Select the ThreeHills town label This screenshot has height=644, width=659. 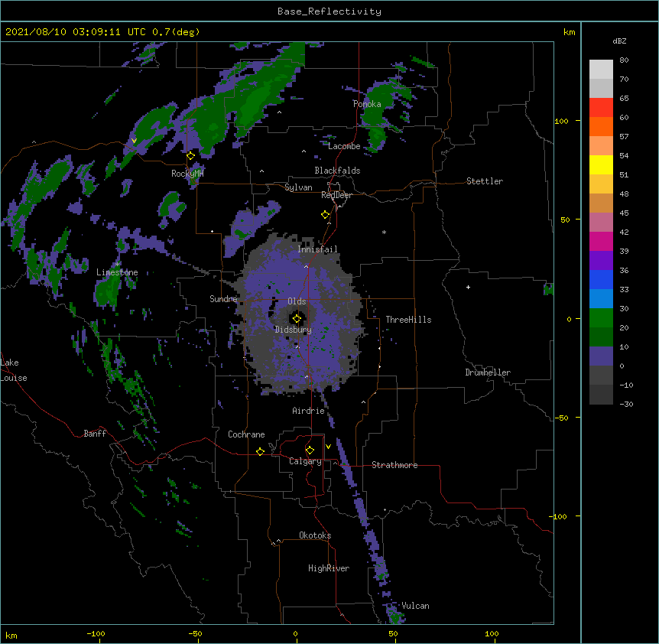coord(408,320)
